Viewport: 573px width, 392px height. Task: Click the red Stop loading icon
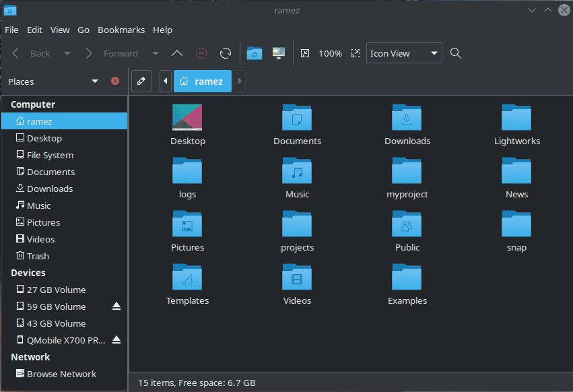click(x=201, y=53)
